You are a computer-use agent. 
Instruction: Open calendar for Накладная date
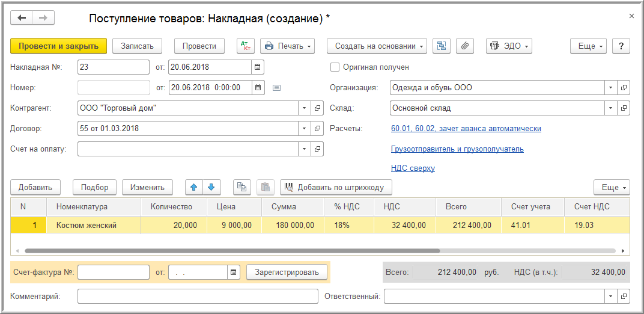pos(258,67)
